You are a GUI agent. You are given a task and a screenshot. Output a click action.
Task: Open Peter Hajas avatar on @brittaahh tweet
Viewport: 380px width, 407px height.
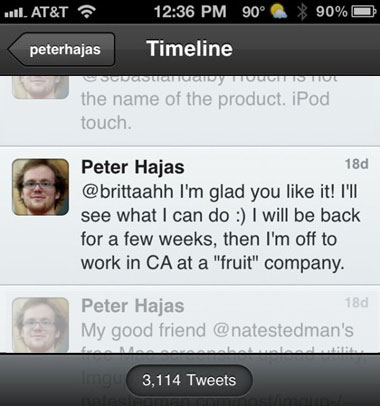[x=40, y=187]
